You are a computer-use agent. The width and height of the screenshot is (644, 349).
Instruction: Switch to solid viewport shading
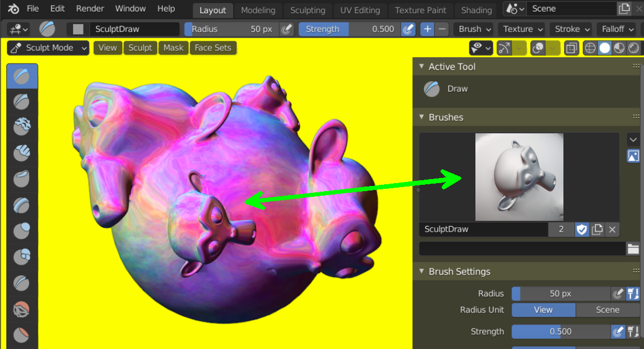point(605,48)
